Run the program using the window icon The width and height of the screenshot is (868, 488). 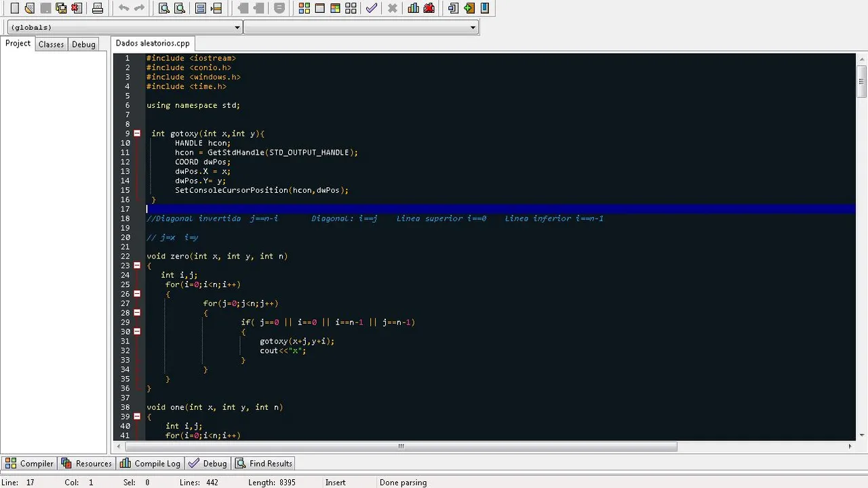click(x=320, y=8)
